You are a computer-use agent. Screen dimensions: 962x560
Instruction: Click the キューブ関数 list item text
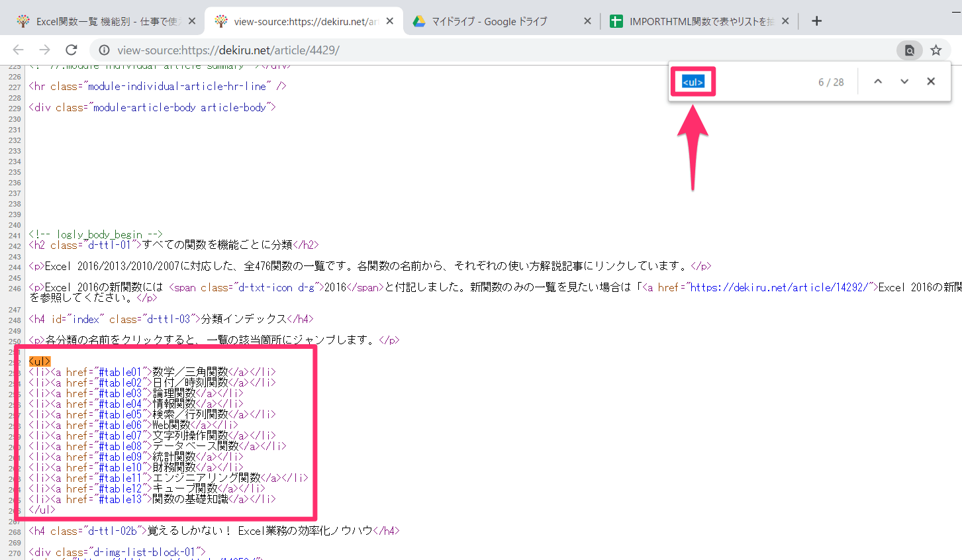(x=185, y=489)
